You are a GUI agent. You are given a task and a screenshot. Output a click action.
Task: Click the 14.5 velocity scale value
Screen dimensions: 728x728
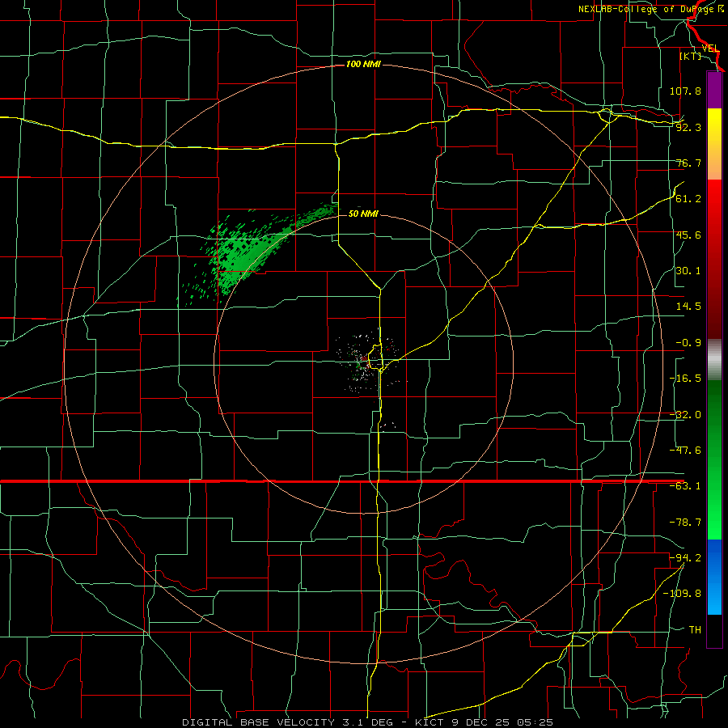point(688,307)
